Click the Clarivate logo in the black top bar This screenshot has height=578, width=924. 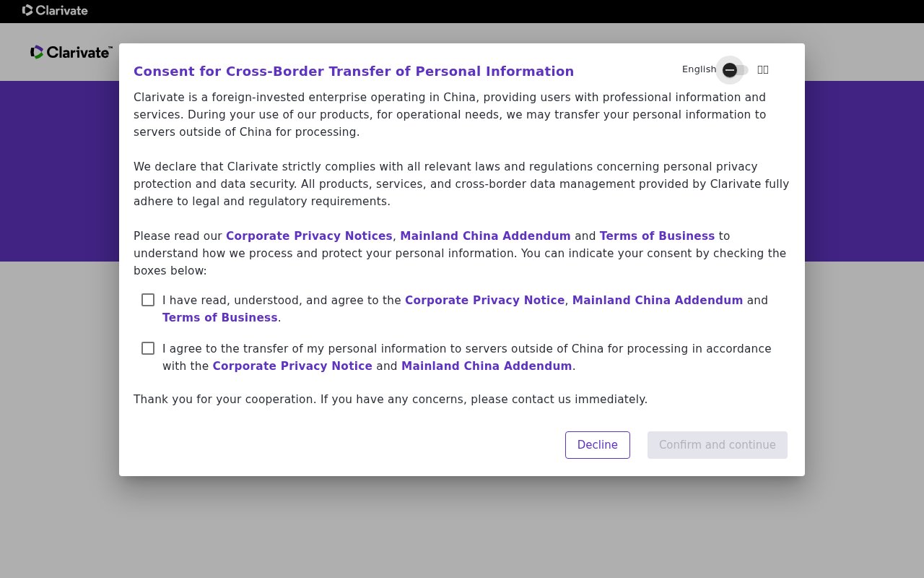tap(55, 10)
